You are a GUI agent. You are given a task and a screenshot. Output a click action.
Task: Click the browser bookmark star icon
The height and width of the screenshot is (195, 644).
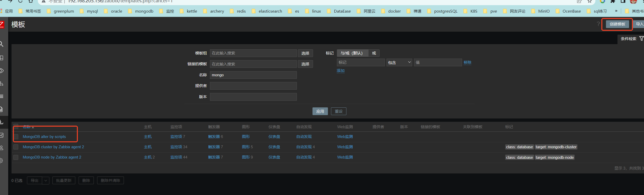pyautogui.click(x=590, y=1)
